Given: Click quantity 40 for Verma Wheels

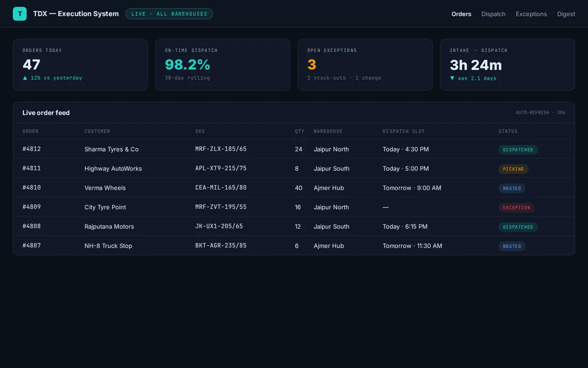Looking at the screenshot, I should point(299,188).
